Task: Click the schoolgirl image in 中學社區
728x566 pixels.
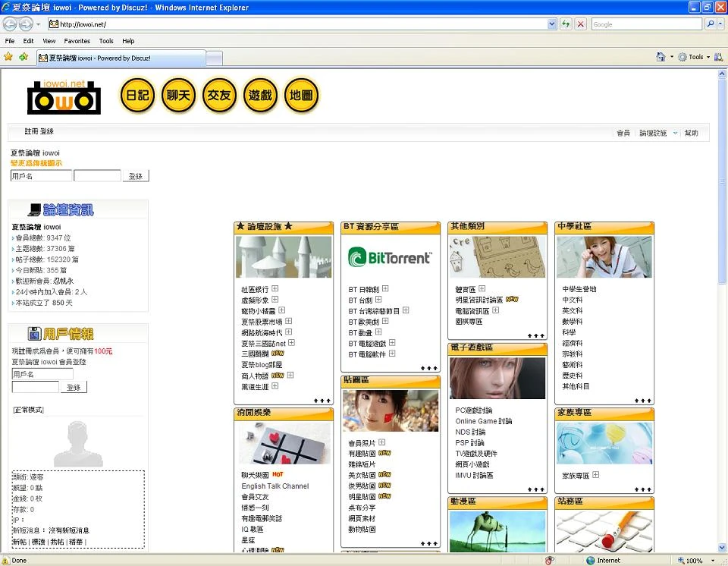Action: pyautogui.click(x=604, y=257)
